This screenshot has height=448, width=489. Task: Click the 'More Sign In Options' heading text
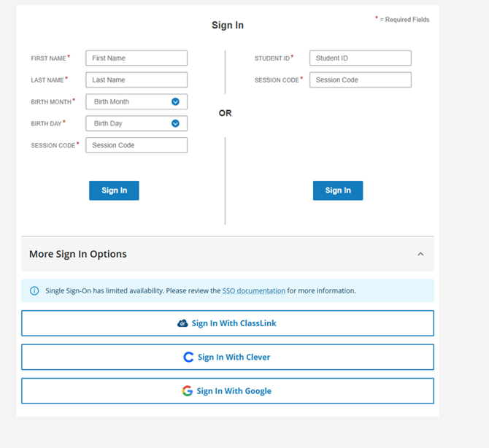[x=78, y=254]
